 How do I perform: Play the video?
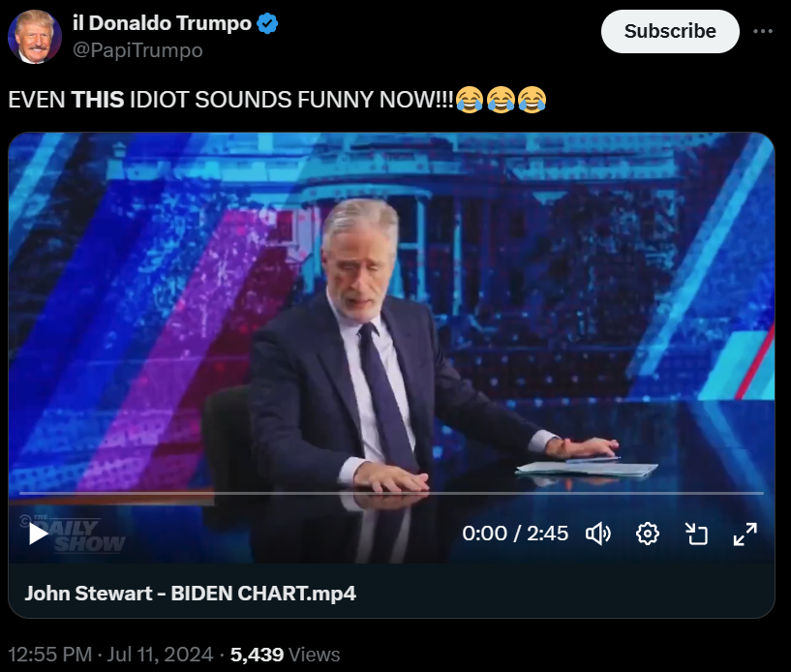click(x=39, y=534)
